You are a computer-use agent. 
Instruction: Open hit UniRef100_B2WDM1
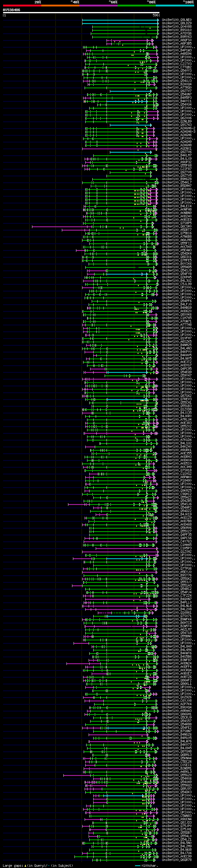[176, 768]
